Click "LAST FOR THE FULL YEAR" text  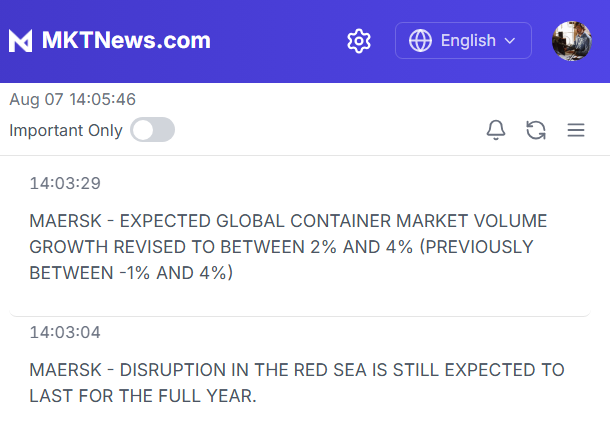pos(143,396)
